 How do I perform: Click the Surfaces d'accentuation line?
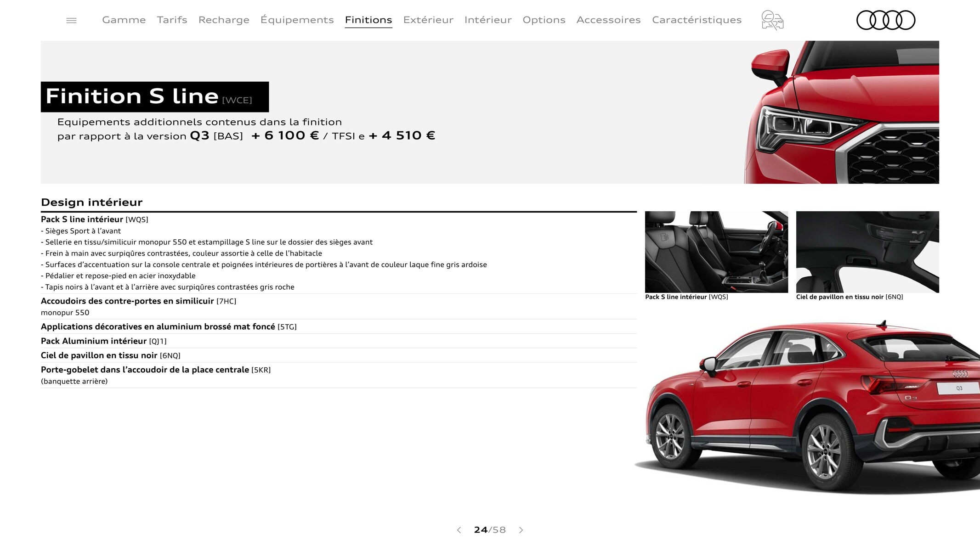(x=264, y=264)
